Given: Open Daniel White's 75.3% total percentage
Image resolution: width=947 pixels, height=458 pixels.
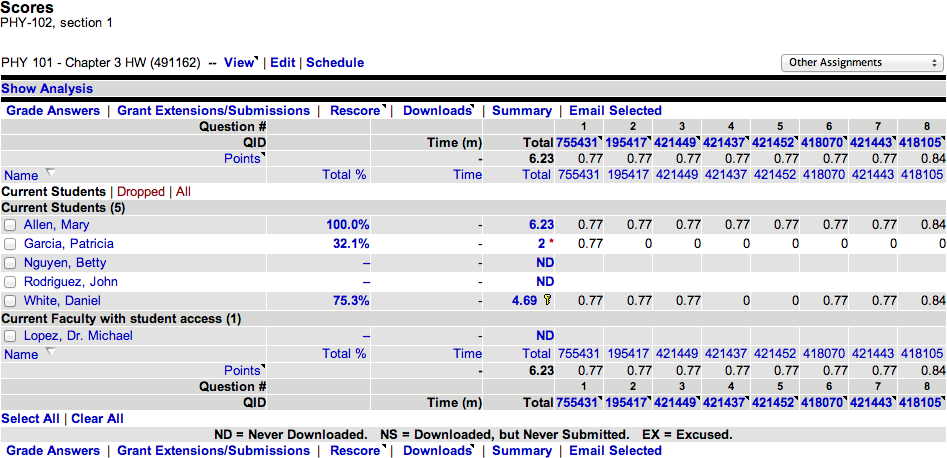Looking at the screenshot, I should (x=349, y=300).
